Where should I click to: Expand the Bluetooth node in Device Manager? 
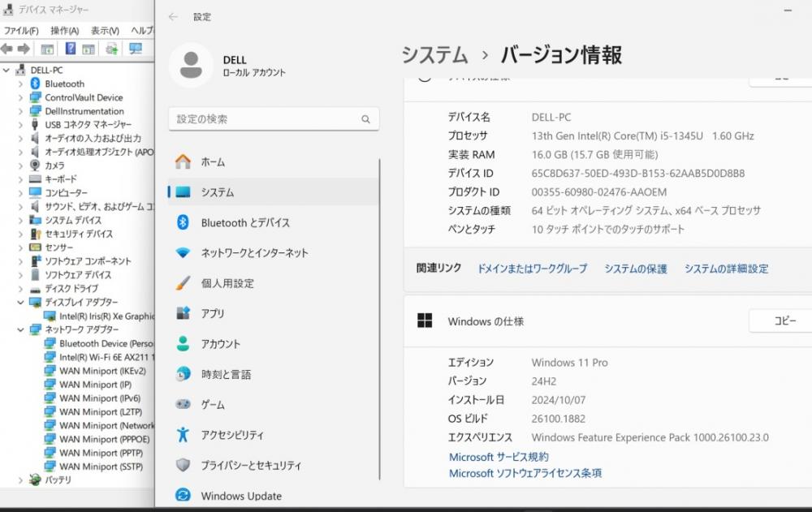21,84
